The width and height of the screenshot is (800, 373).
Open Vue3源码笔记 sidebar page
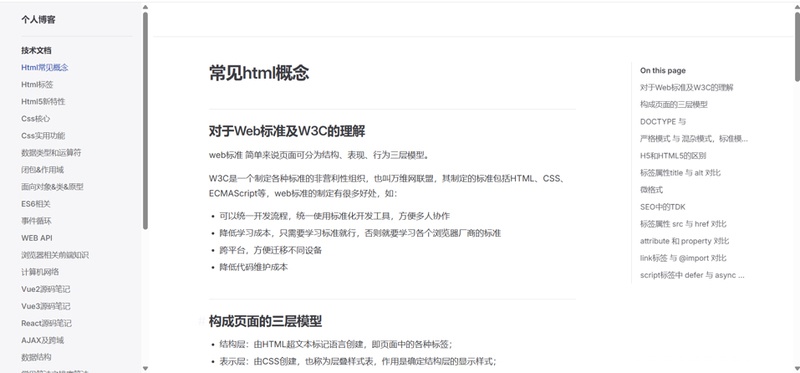coord(45,306)
